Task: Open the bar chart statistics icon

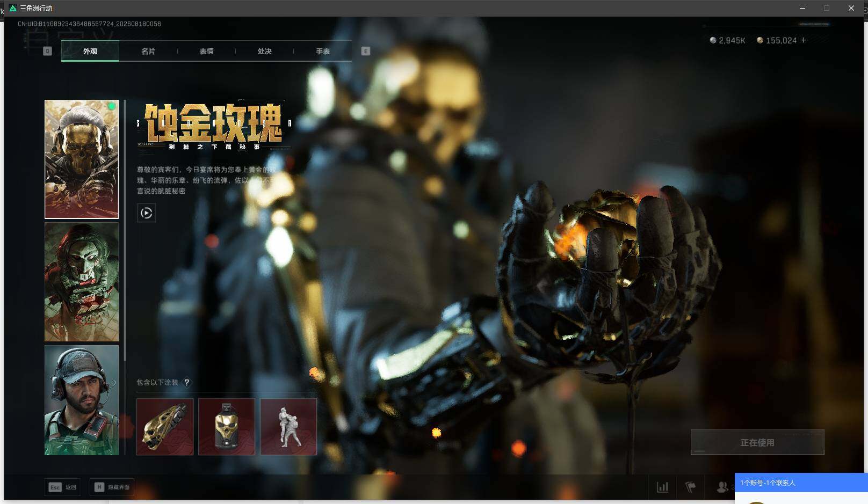Action: [663, 487]
